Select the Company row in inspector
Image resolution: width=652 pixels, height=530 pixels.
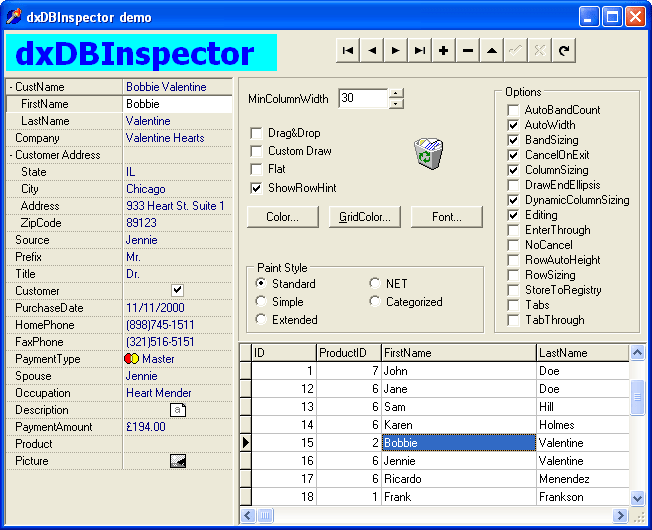(119, 138)
